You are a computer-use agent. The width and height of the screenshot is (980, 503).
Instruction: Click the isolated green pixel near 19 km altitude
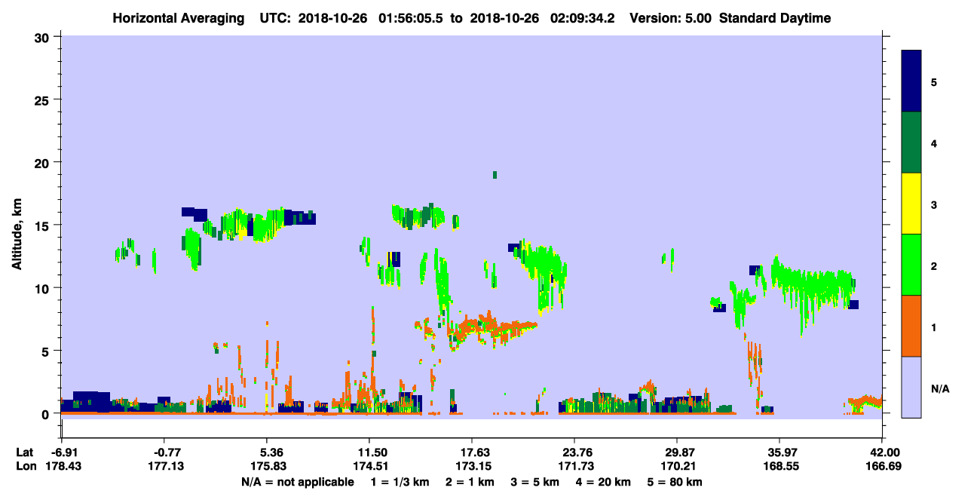(x=495, y=175)
